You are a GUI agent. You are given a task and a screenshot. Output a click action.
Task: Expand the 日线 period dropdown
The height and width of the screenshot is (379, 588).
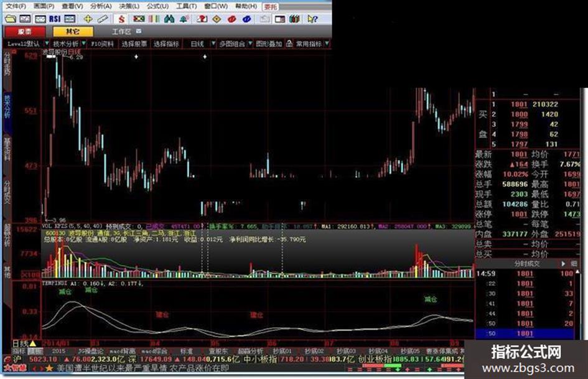coord(213,44)
